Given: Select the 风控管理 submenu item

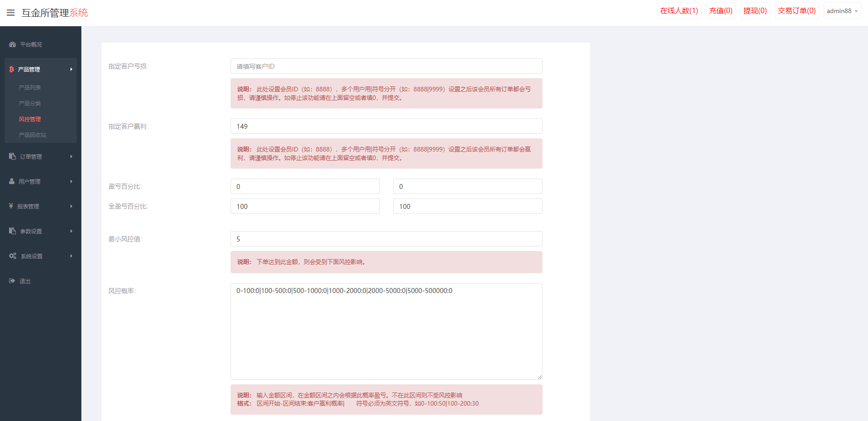Looking at the screenshot, I should pyautogui.click(x=30, y=119).
